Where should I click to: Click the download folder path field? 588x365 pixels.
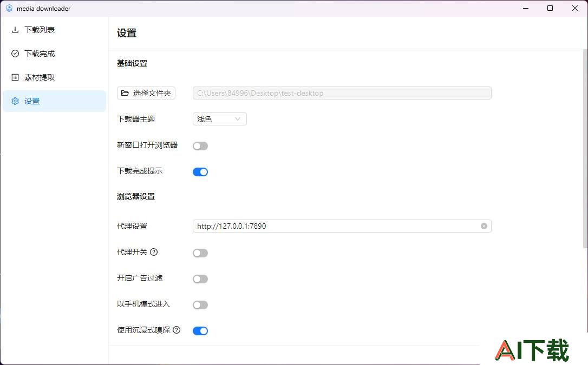click(x=342, y=93)
